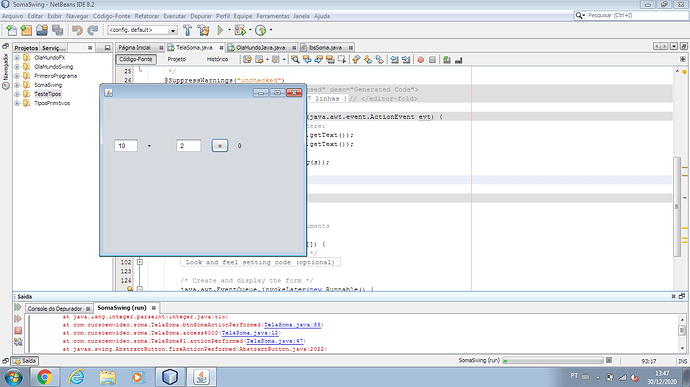Expand the PrimeiroPrograma project node

pos(17,76)
